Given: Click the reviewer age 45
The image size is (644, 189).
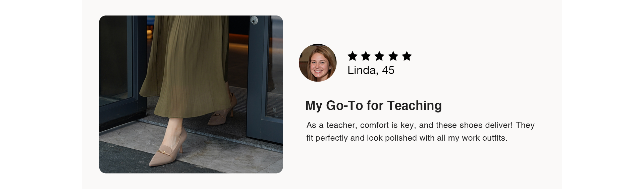Looking at the screenshot, I should [x=388, y=70].
